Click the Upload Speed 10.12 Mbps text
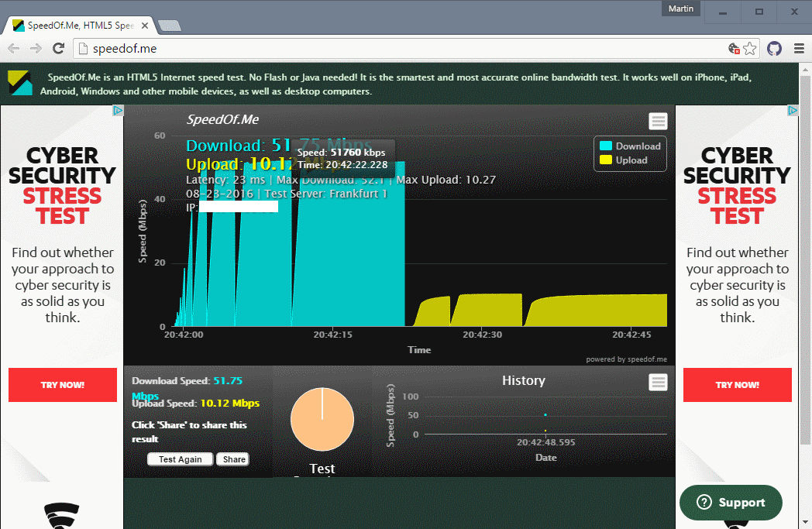 point(196,404)
